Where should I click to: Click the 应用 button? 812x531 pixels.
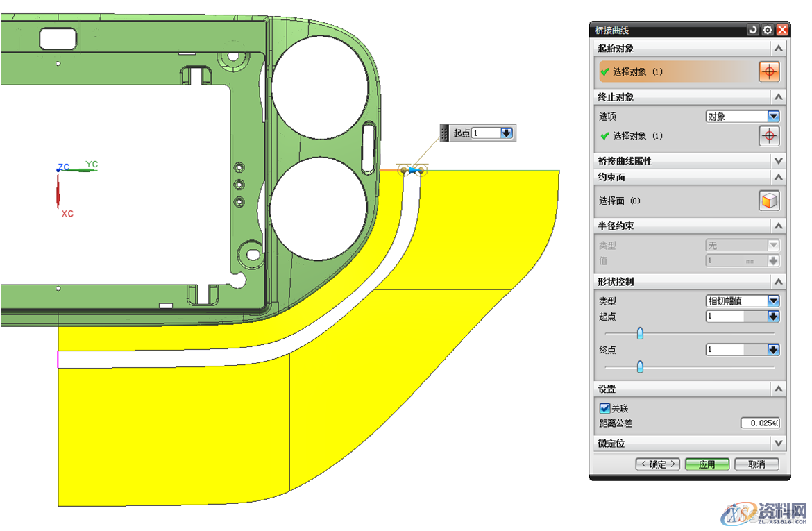point(707,464)
